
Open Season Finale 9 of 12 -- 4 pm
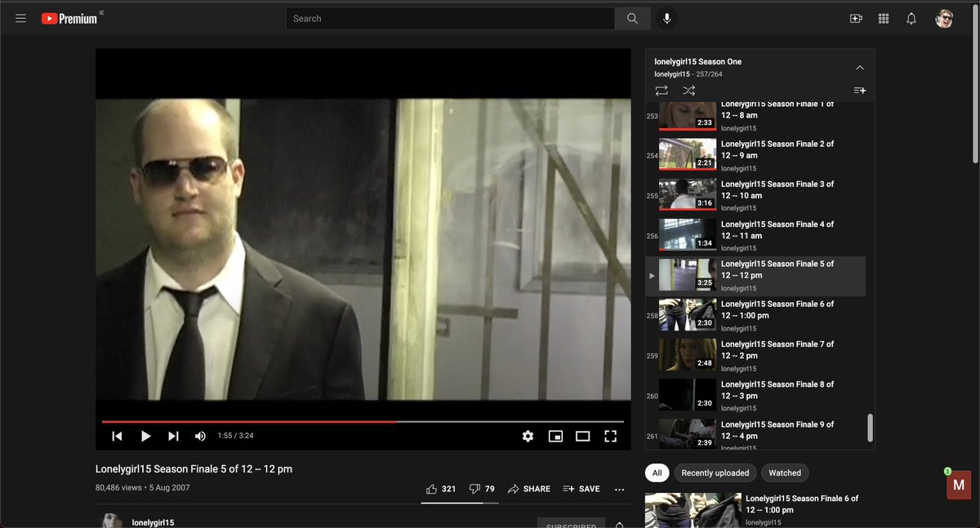point(755,433)
